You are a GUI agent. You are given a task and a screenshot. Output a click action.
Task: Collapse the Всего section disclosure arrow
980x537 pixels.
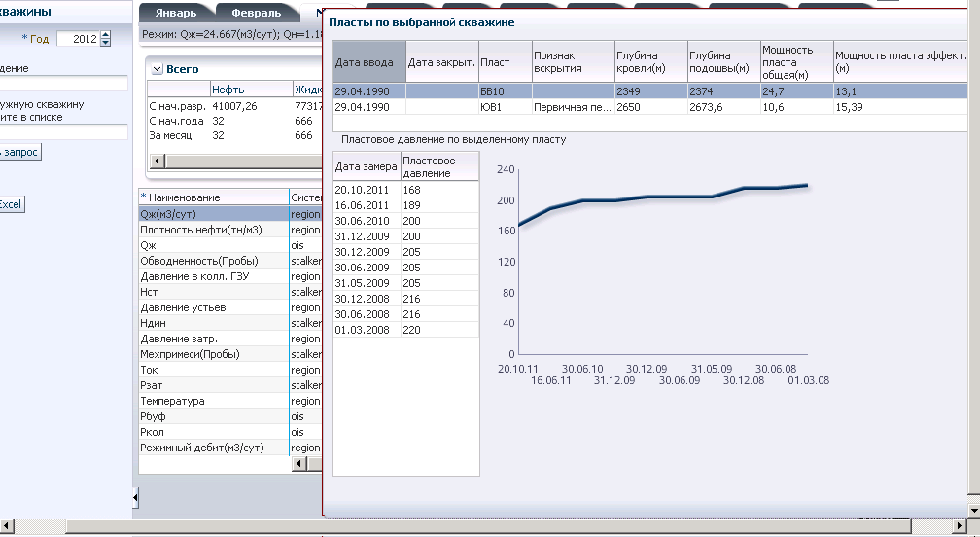[x=157, y=69]
